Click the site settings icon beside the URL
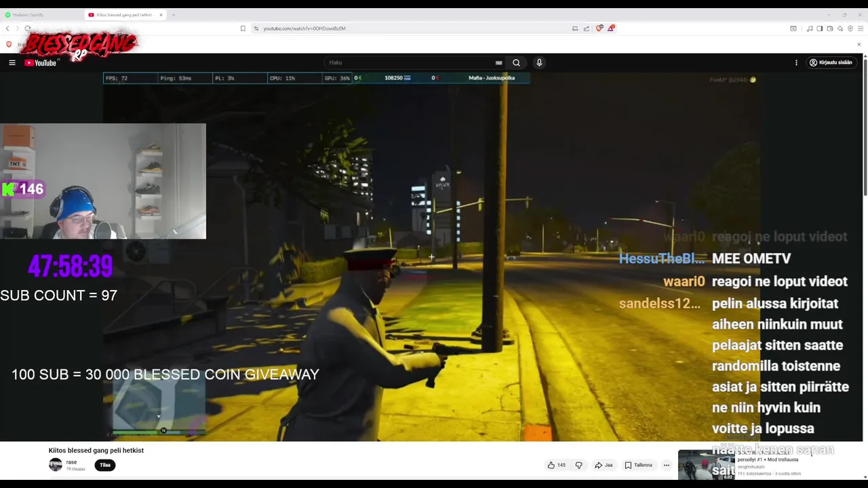 coord(256,28)
